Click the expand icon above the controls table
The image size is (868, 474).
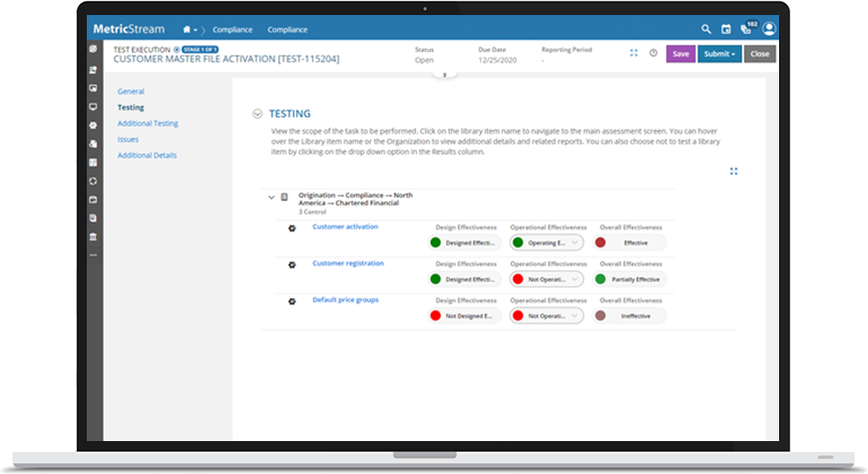tap(733, 172)
